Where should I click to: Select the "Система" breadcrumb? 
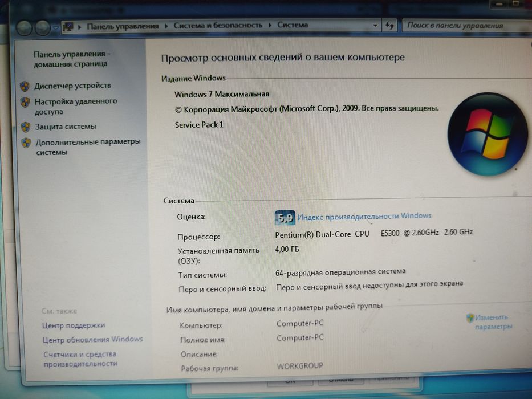pos(293,25)
